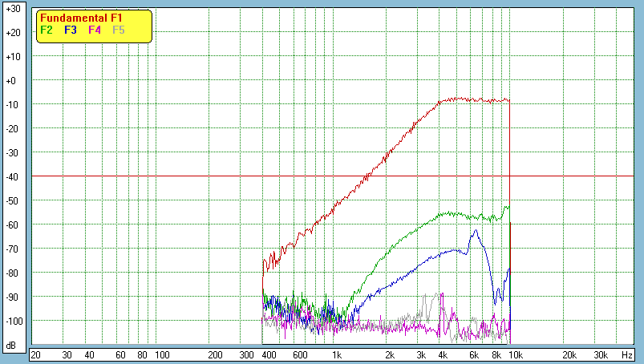The height and width of the screenshot is (364, 644).
Task: Click the dB unit label
Action: pyautogui.click(x=12, y=345)
